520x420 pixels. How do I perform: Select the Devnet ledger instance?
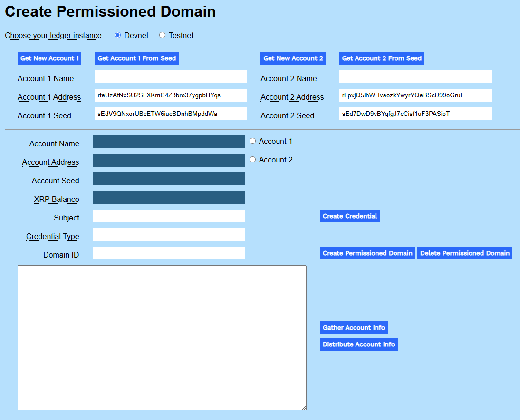[x=118, y=35]
